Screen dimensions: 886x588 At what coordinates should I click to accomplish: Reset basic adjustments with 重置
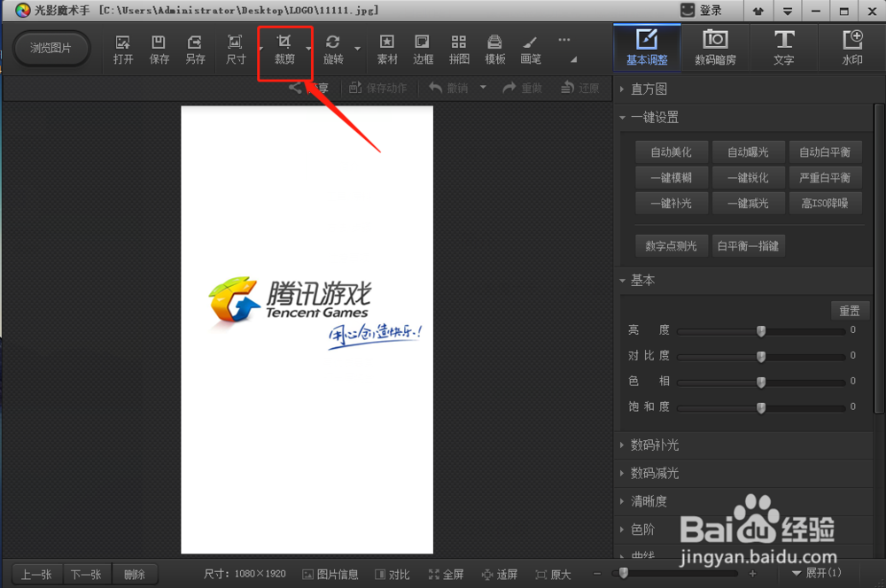point(850,311)
